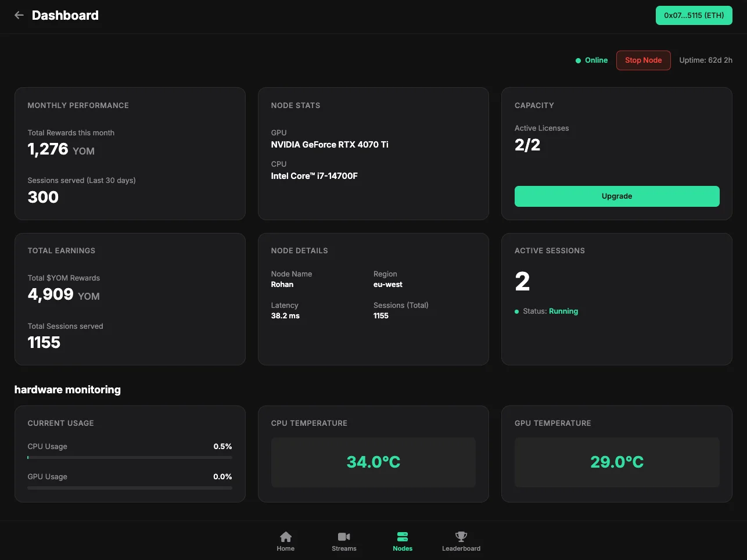Select the Uptime 62d 2h indicator
747x560 pixels.
pos(706,60)
